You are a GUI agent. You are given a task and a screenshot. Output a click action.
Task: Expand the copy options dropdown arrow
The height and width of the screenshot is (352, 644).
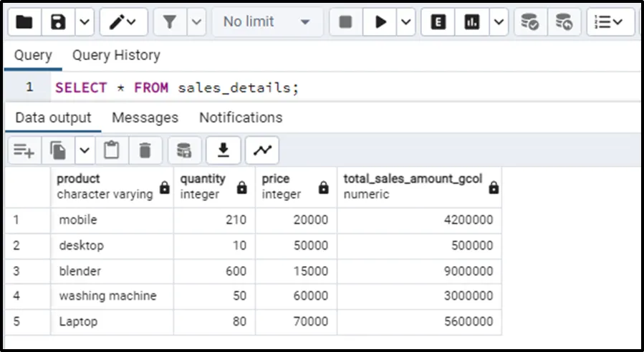[84, 150]
